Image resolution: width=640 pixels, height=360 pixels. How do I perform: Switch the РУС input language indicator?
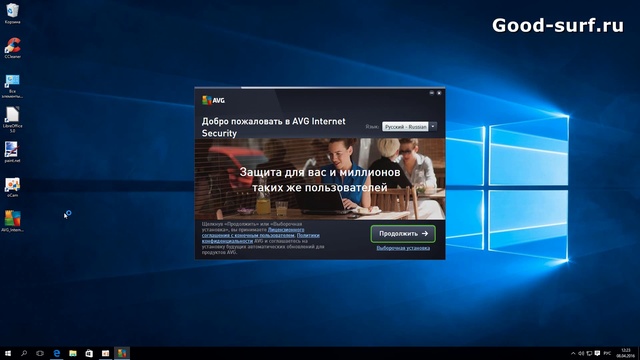click(x=607, y=353)
